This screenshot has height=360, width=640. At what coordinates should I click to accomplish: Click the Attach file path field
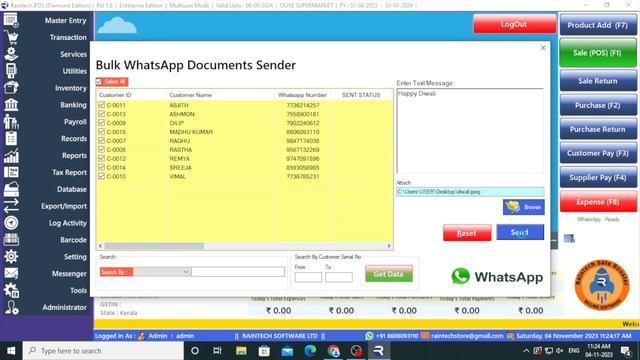pyautogui.click(x=470, y=191)
